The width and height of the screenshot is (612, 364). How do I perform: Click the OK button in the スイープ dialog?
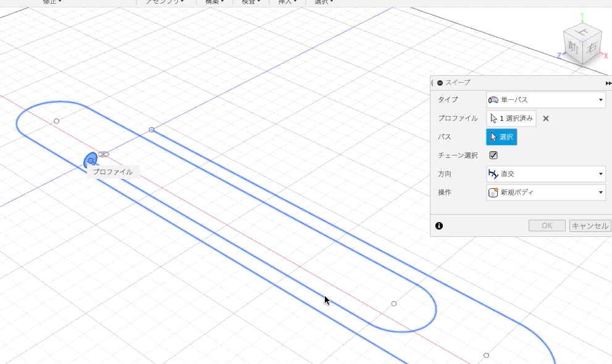coord(547,226)
